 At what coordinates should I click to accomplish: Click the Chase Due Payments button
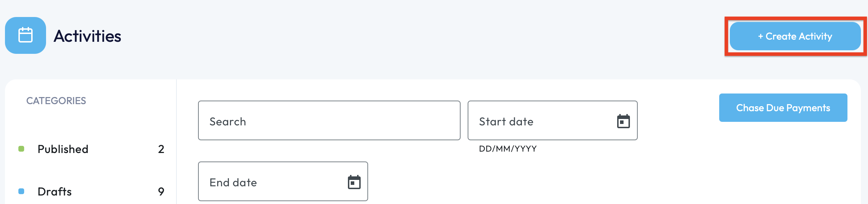click(783, 108)
